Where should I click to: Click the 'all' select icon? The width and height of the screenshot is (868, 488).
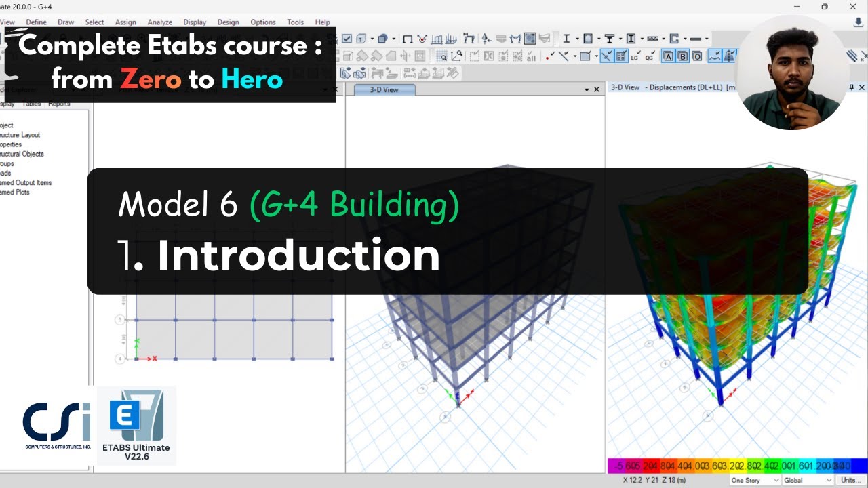[x=531, y=56]
